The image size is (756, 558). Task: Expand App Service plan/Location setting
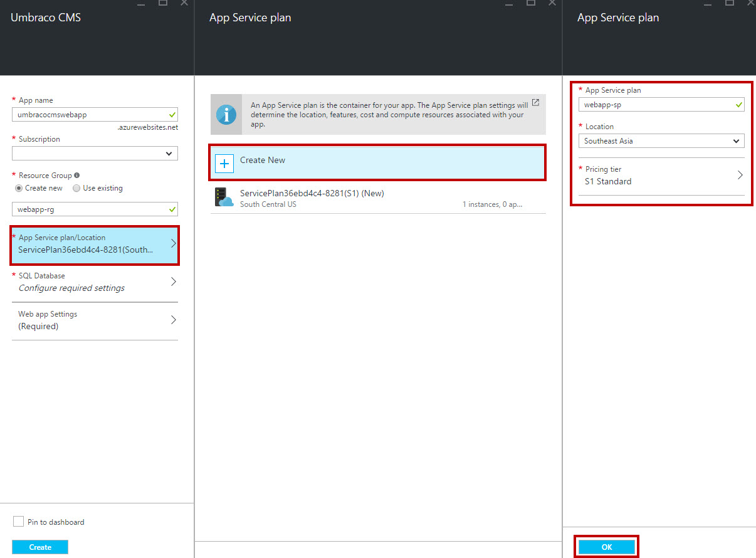[95, 245]
